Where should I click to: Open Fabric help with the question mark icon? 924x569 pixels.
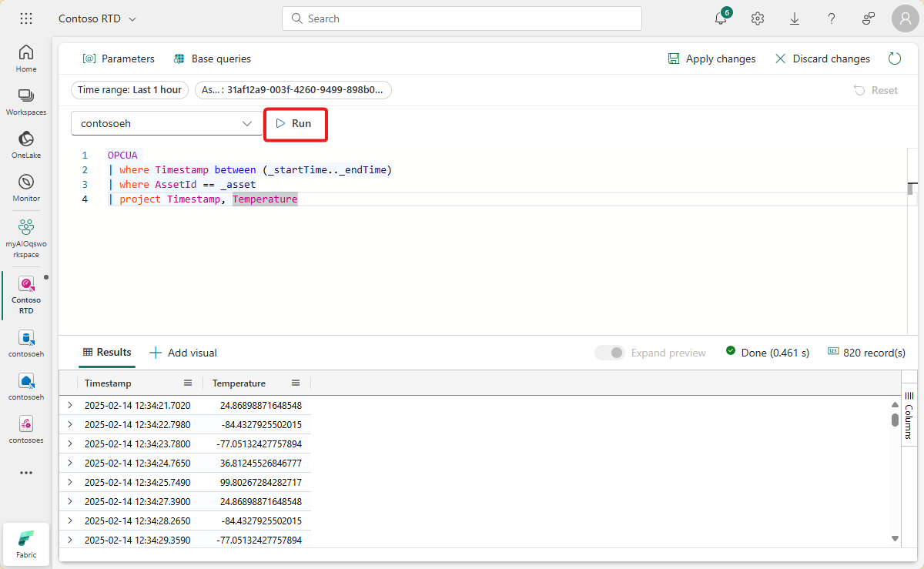tap(831, 18)
